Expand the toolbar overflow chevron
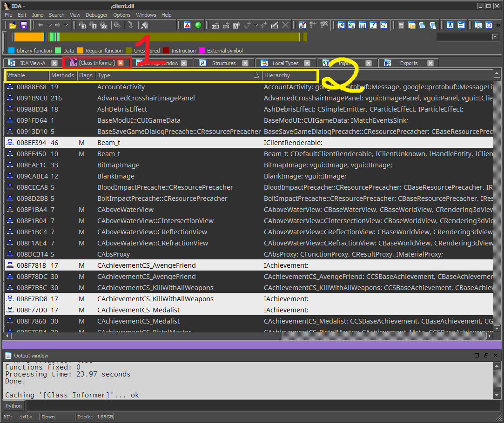The width and height of the screenshot is (504, 423). (498, 26)
